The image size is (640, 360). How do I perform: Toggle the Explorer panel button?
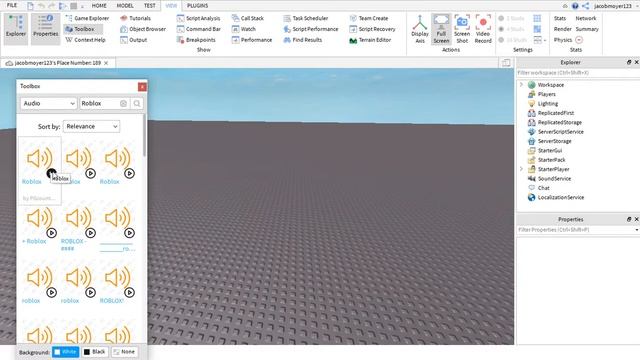pos(16,28)
